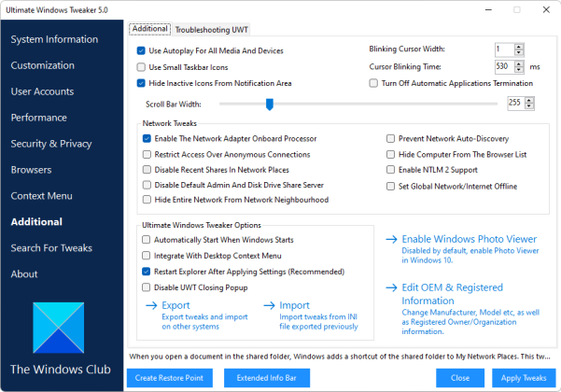
Task: Tick Integrate With Desktop Context Menu
Action: click(x=146, y=256)
